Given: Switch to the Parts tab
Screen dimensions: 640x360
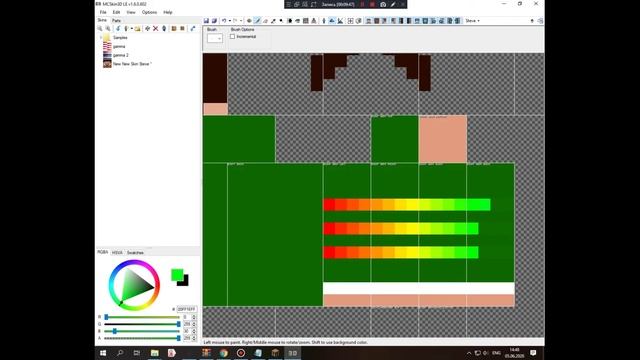Looking at the screenshot, I should [x=116, y=20].
